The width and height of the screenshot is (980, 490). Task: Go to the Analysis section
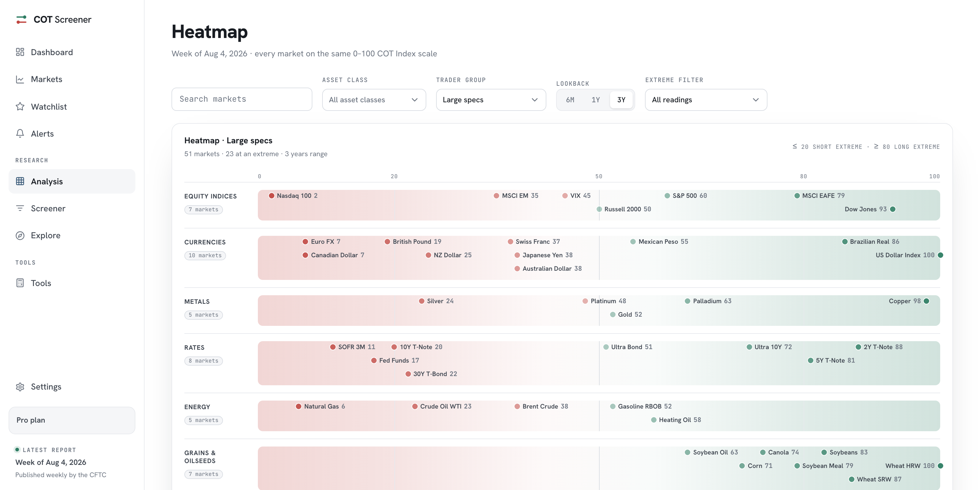click(72, 182)
